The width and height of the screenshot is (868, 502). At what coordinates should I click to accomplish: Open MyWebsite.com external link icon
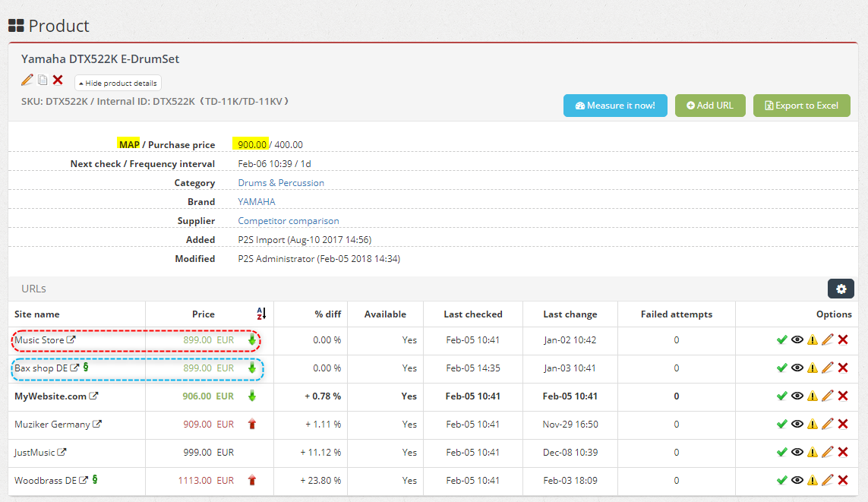(x=94, y=396)
